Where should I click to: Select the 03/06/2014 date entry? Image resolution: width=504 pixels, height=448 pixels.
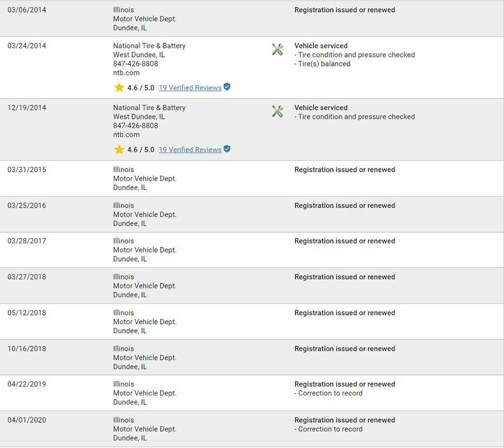pyautogui.click(x=27, y=10)
